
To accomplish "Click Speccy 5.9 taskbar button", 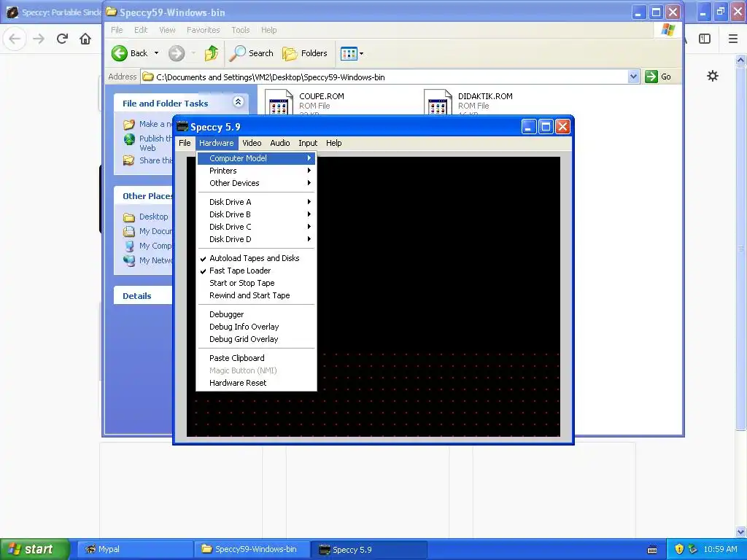I will click(368, 549).
